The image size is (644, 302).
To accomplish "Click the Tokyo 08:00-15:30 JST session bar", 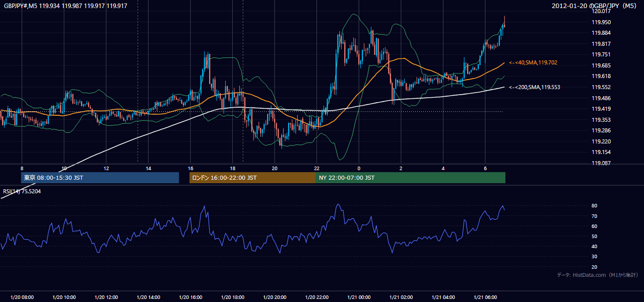I will [100, 178].
